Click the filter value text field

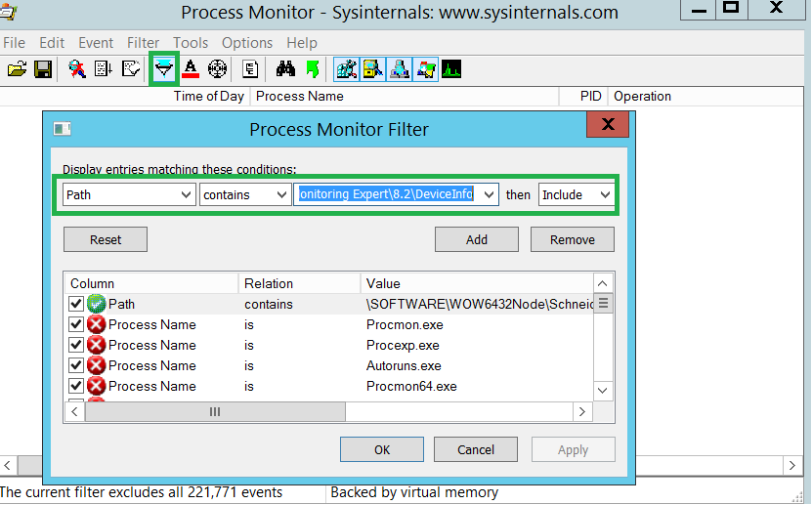click(387, 195)
